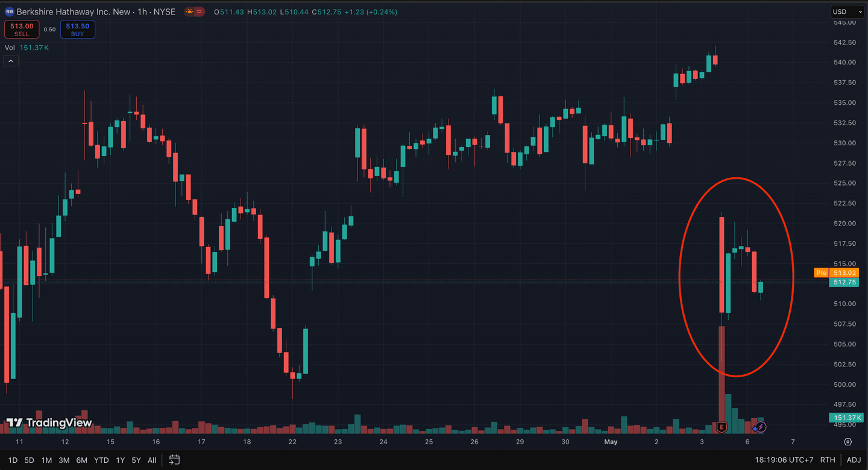Toggle RTH session mode
Viewport: 868px width, 470px height.
[x=828, y=459]
